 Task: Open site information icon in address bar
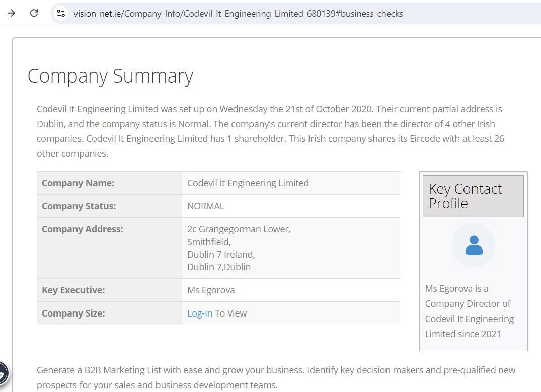61,13
